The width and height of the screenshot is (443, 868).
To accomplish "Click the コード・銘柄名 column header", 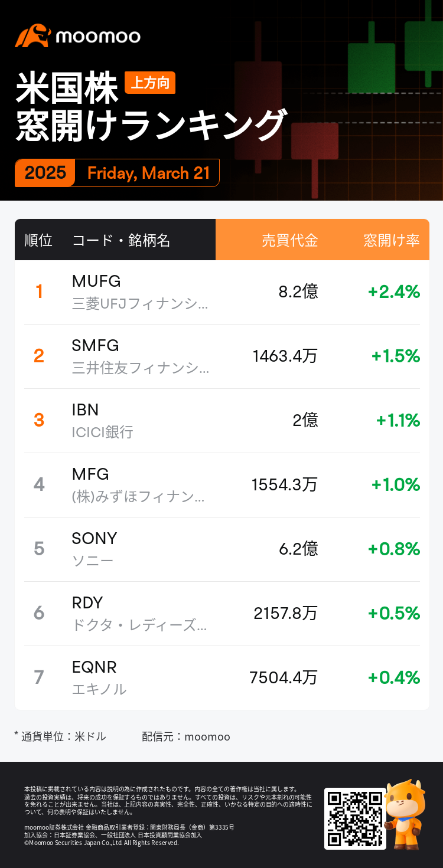I will tap(121, 240).
